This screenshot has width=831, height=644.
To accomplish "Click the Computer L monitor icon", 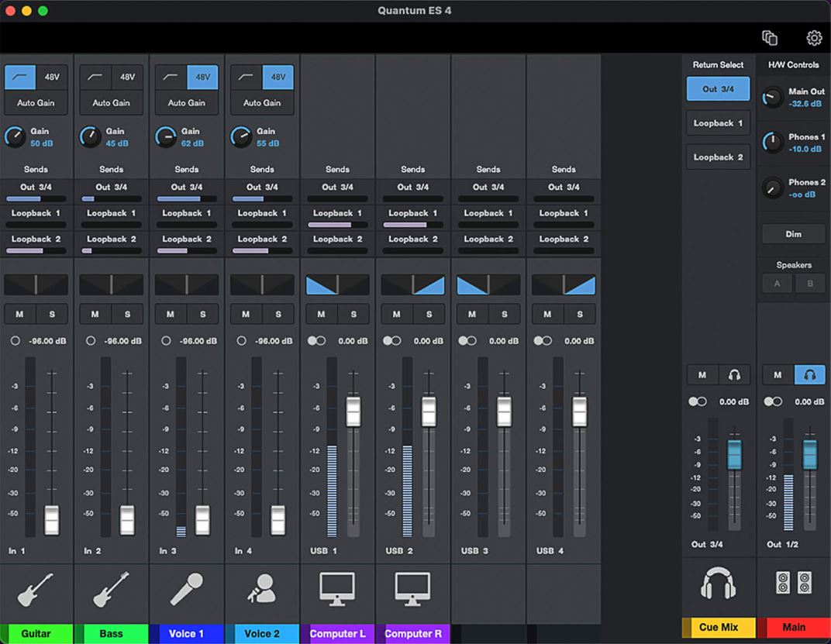I will point(337,589).
